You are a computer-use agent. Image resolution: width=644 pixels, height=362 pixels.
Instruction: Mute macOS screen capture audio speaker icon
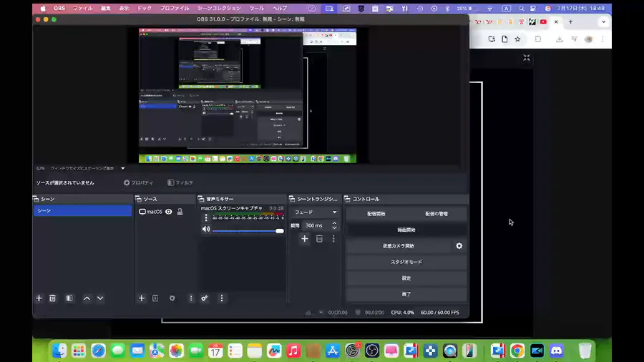pyautogui.click(x=206, y=230)
